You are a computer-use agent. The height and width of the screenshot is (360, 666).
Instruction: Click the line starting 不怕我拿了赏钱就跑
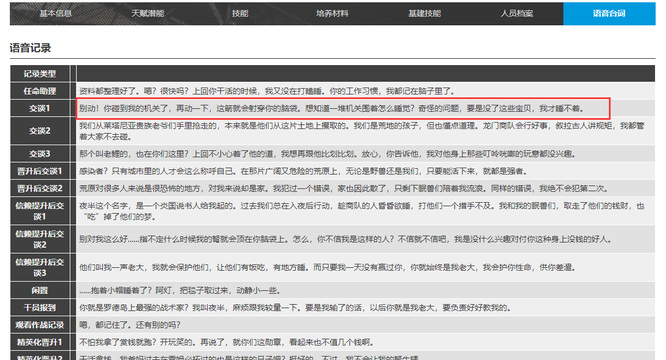[226, 342]
